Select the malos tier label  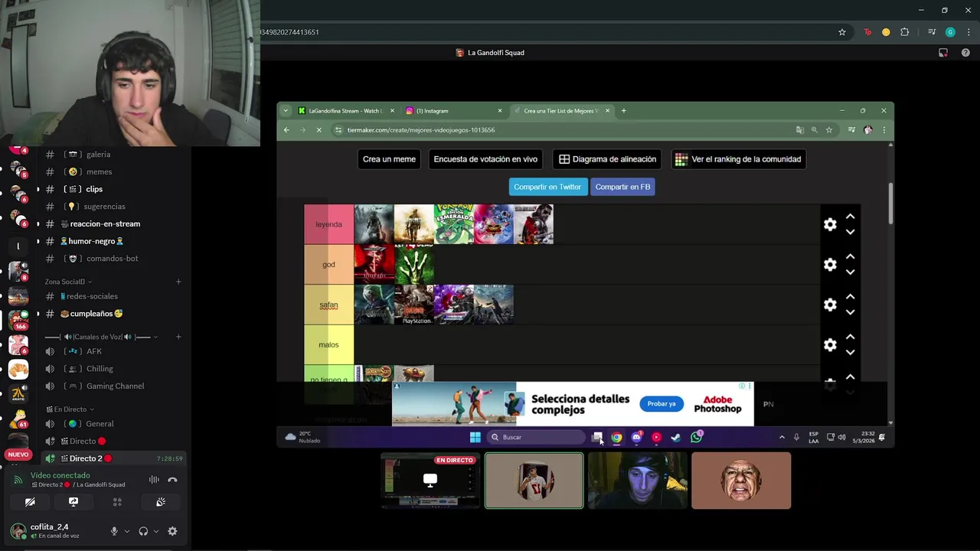click(x=328, y=344)
